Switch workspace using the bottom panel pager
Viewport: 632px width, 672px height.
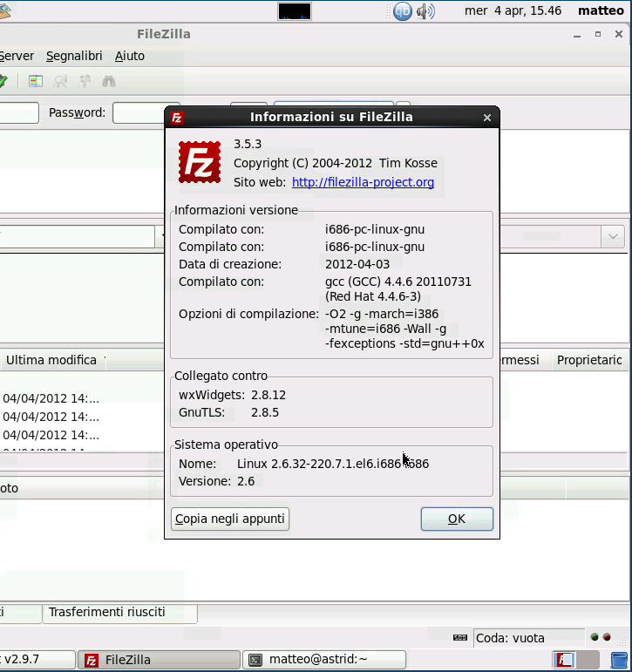click(x=565, y=660)
